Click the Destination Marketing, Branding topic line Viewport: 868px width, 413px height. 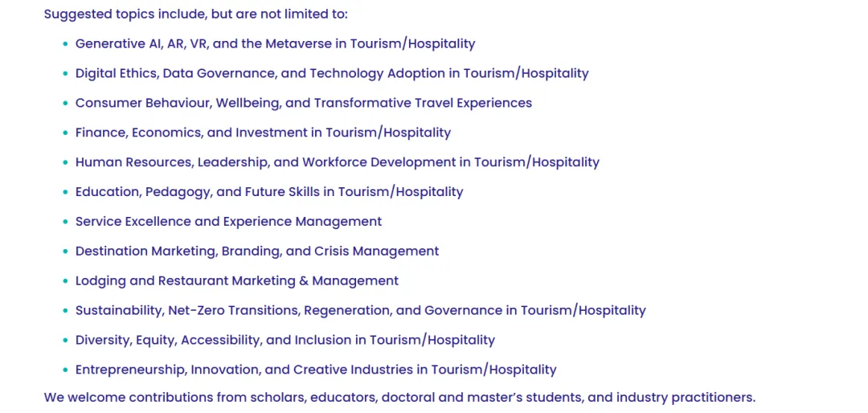257,251
